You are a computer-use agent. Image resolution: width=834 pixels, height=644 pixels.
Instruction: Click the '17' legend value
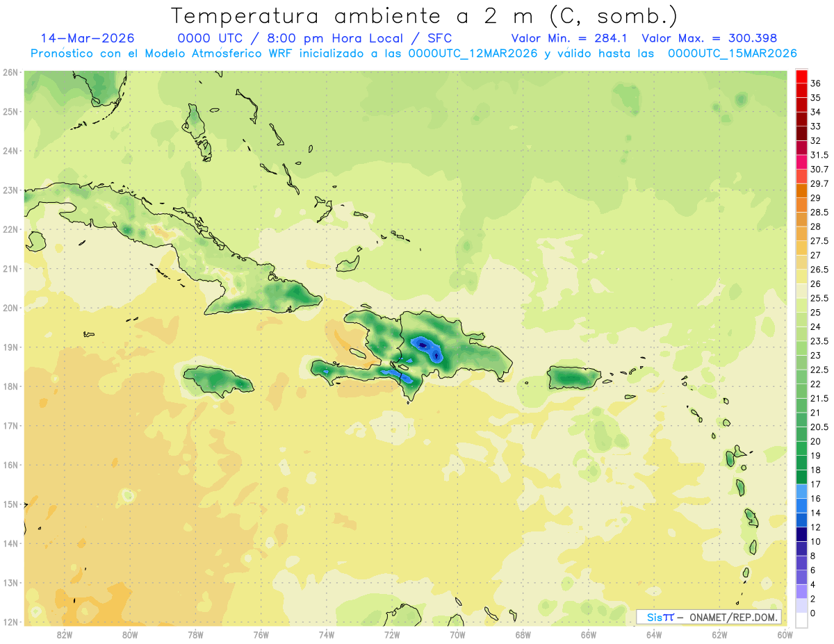coord(816,484)
